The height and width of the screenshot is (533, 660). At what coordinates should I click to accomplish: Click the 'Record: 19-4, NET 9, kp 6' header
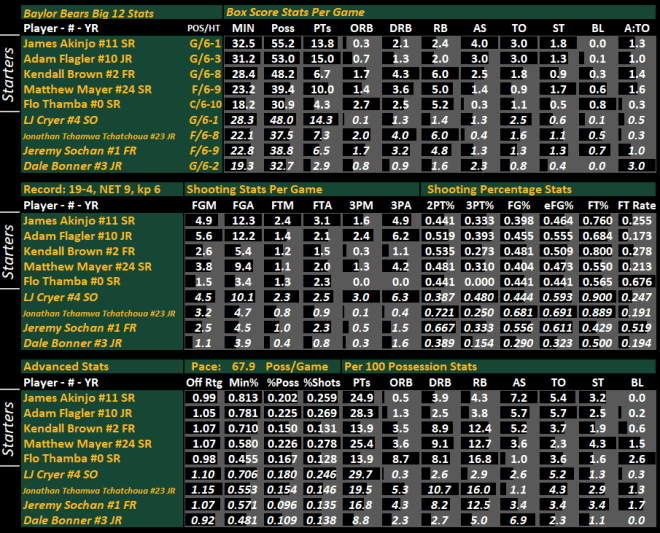[x=92, y=189]
